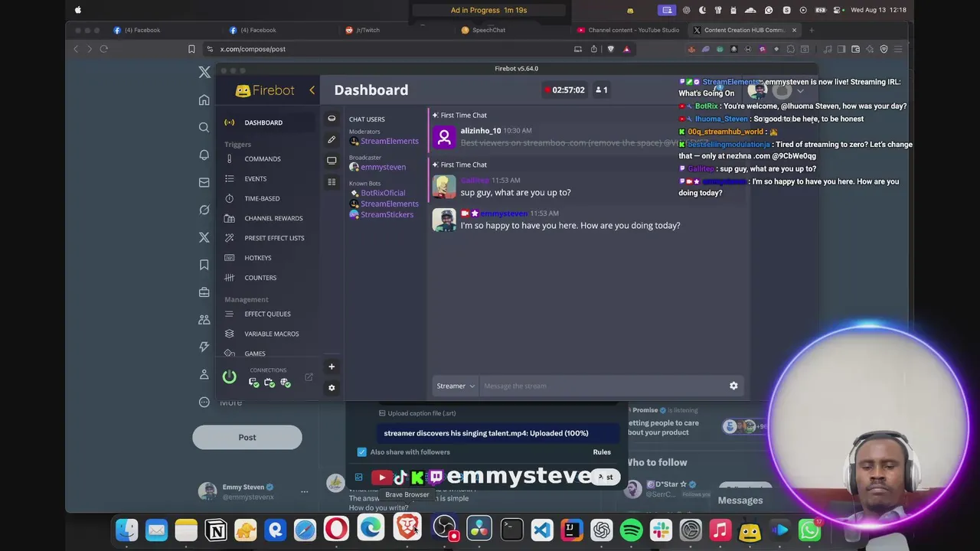The image size is (980, 551).
Task: Open X Home icon in left rail
Action: 204,100
